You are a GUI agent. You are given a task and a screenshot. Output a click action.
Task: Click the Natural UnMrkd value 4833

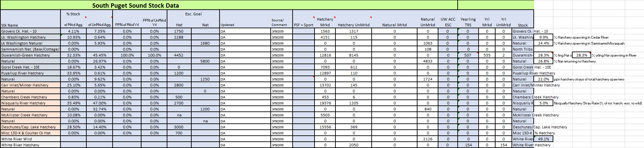[427, 61]
